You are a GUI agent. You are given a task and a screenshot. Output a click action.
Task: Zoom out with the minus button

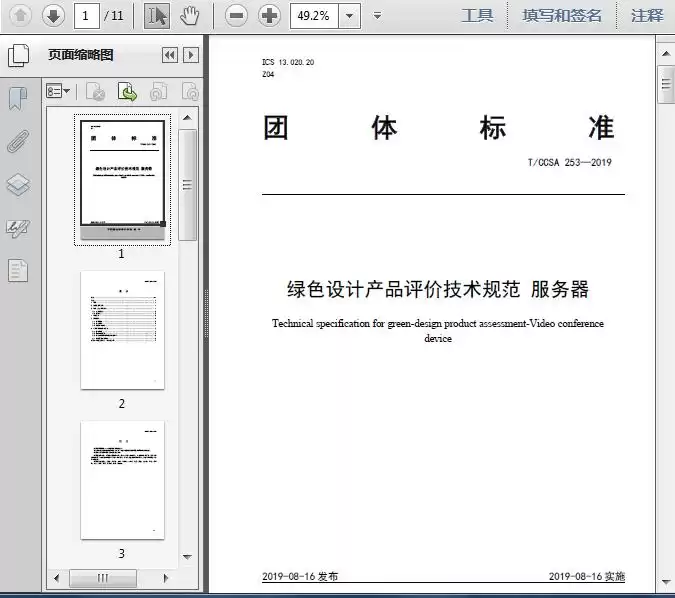236,16
